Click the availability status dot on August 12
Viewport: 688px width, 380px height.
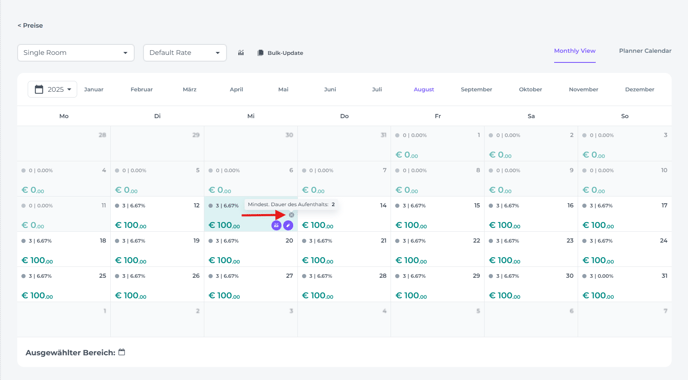[x=117, y=206]
